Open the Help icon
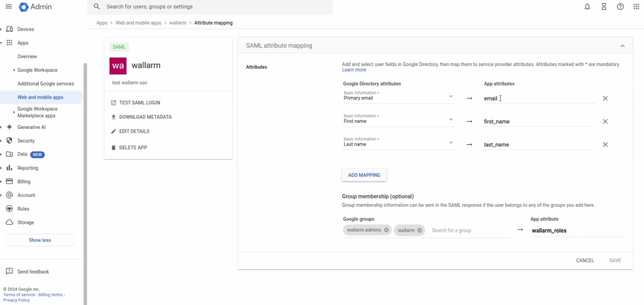644x305 pixels. click(620, 7)
